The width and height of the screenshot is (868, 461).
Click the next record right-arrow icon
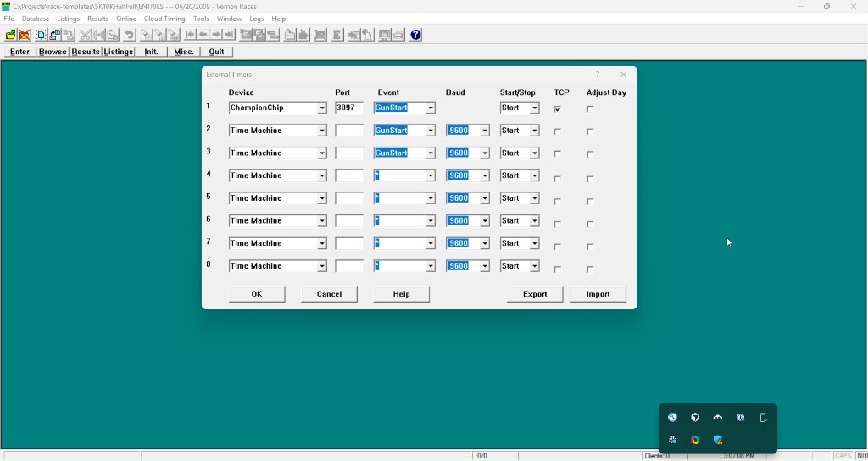(x=216, y=35)
